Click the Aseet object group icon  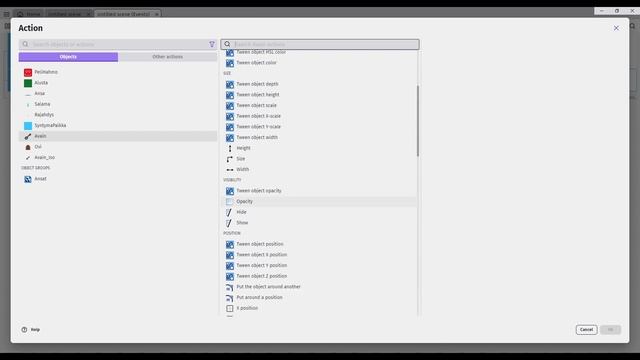pyautogui.click(x=28, y=179)
